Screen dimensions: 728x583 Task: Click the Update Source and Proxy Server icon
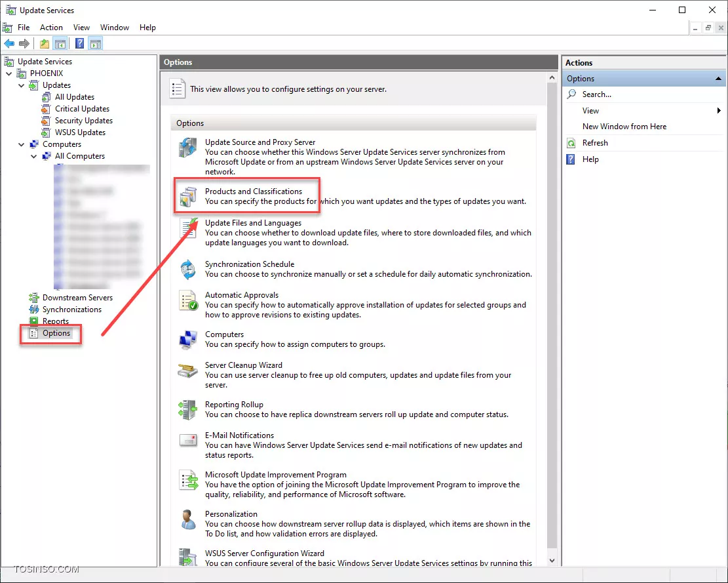click(188, 148)
